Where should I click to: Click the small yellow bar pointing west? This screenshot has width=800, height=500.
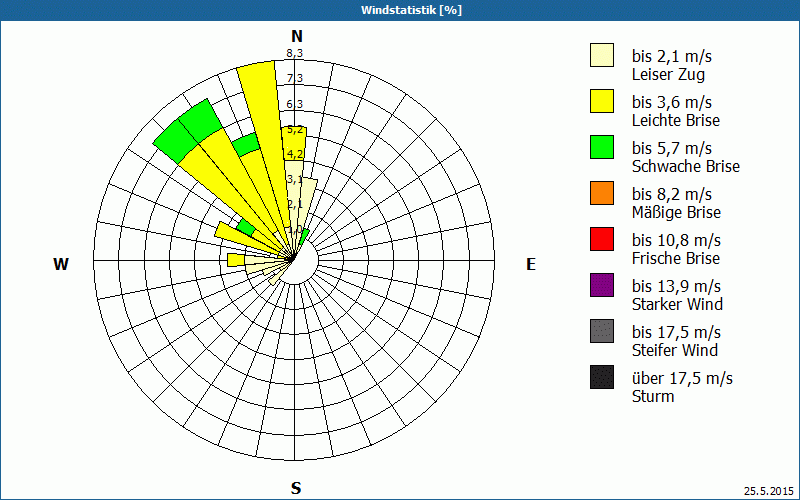pyautogui.click(x=235, y=260)
